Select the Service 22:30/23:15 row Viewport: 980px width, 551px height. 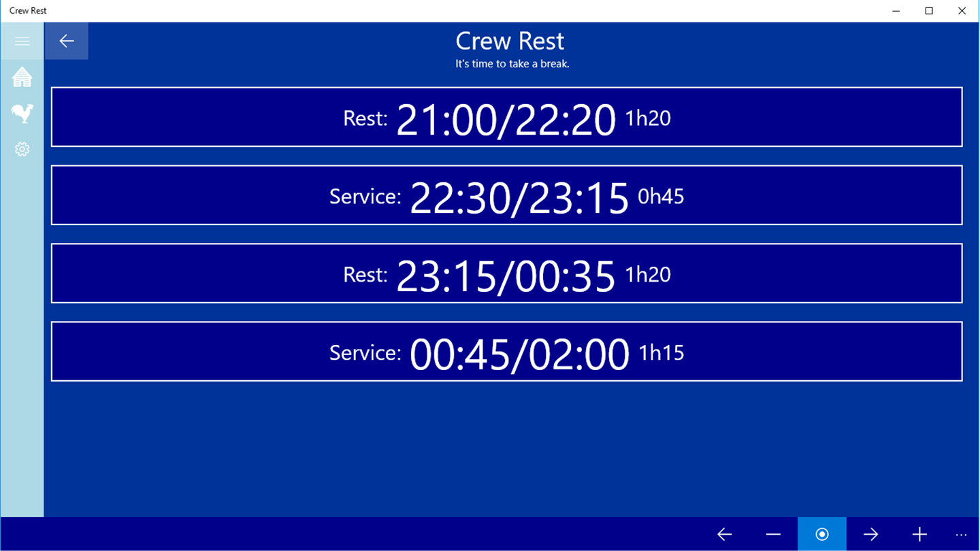pos(506,195)
